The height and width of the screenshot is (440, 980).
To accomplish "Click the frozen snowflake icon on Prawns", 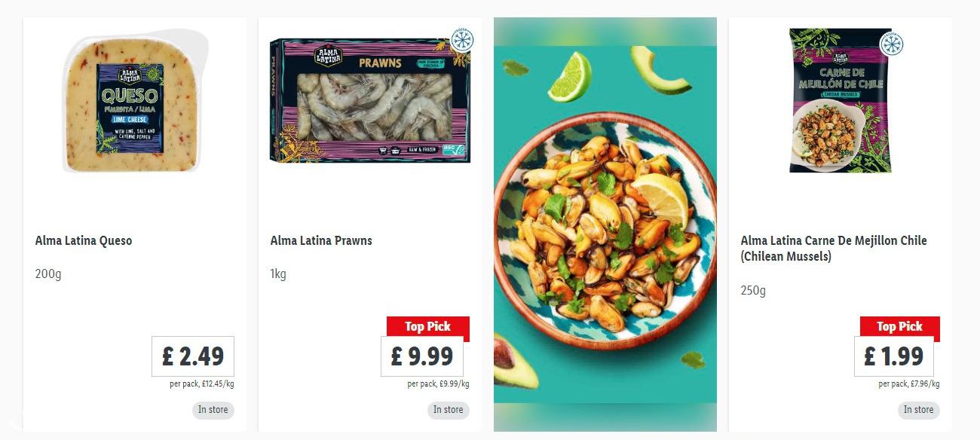I will pyautogui.click(x=461, y=40).
